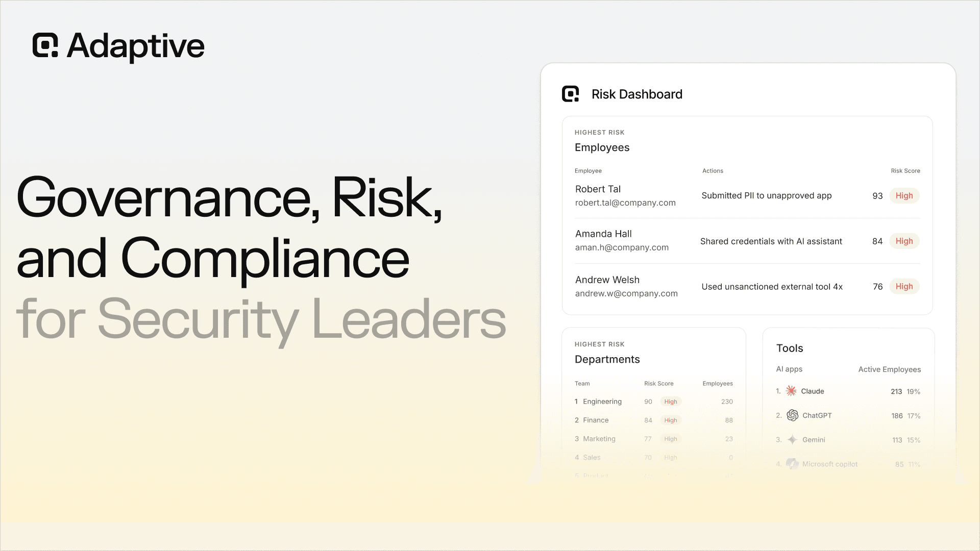Click the Adaptive brand name text
This screenshot has height=551, width=980.
click(x=136, y=46)
